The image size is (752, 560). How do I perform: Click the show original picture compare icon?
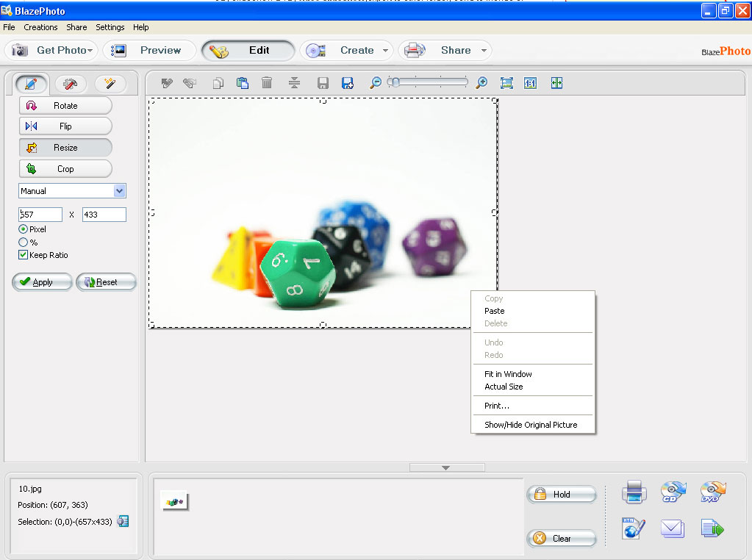click(556, 84)
